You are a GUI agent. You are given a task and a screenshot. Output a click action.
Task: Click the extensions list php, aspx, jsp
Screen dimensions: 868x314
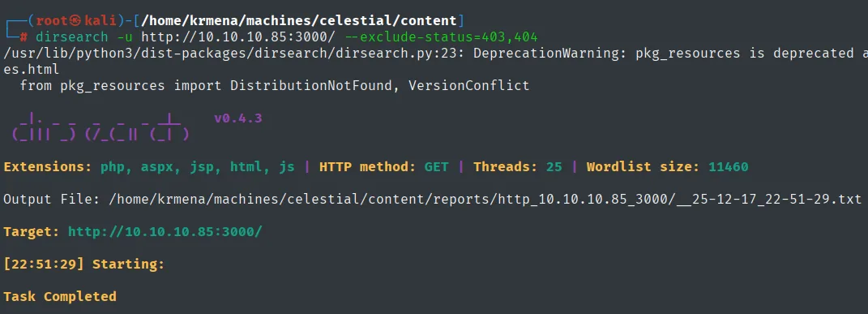coord(198,166)
